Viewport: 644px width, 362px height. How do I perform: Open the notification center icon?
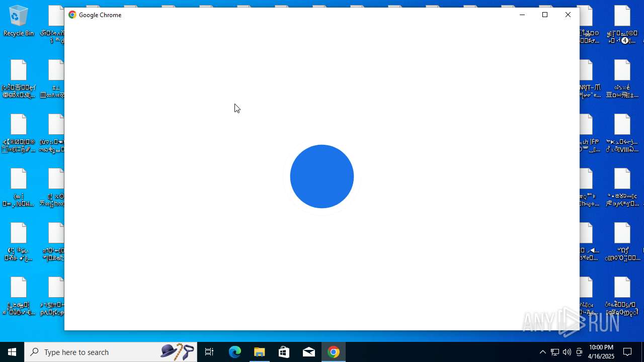pos(627,352)
